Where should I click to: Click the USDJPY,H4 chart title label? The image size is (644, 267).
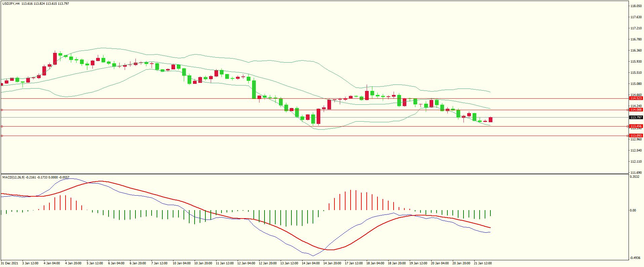(11, 4)
